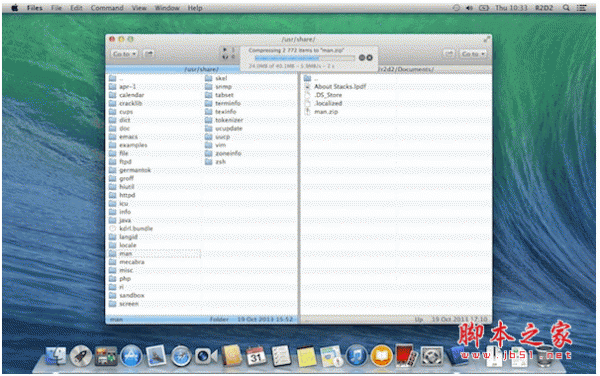Select the man folder row
Screen dimensions: 600x376
coord(155,254)
